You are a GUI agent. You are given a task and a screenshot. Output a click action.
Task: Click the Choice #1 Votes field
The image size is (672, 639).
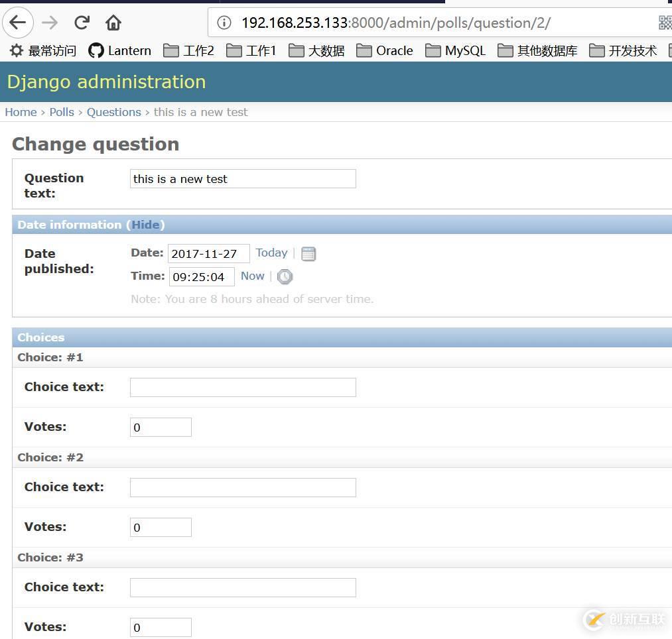(x=161, y=428)
